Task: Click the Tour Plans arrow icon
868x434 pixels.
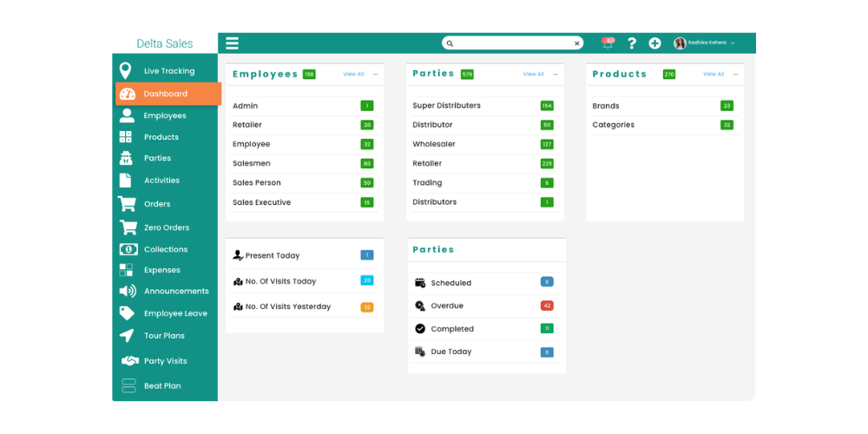Action: (x=127, y=335)
